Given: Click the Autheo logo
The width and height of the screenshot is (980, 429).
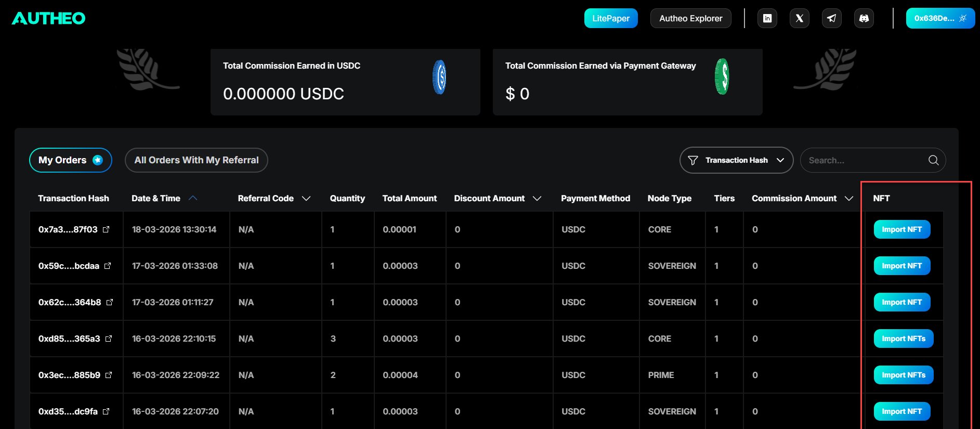Looking at the screenshot, I should click(x=49, y=18).
